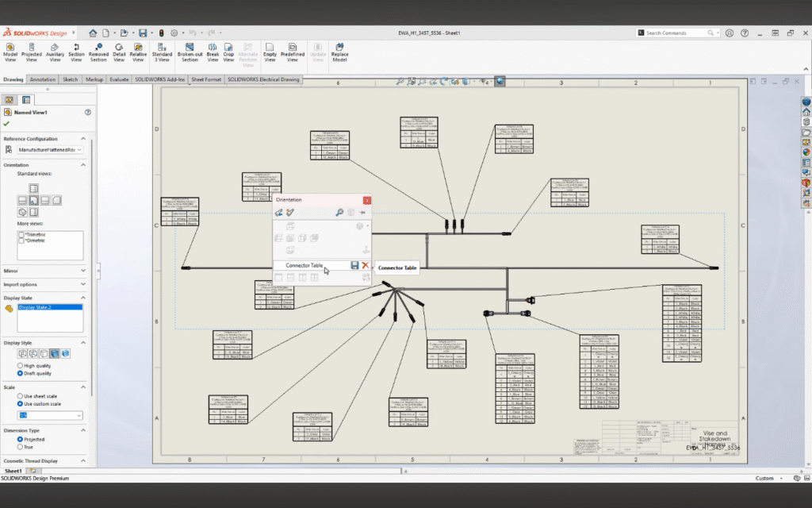Image resolution: width=812 pixels, height=508 pixels.
Task: Click the Search Commands input field
Action: coord(674,33)
